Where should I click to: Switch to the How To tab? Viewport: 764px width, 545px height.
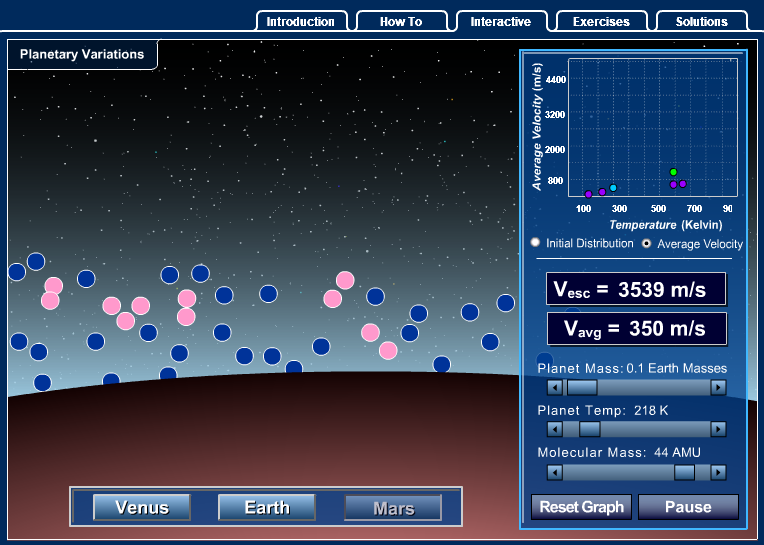tap(401, 21)
